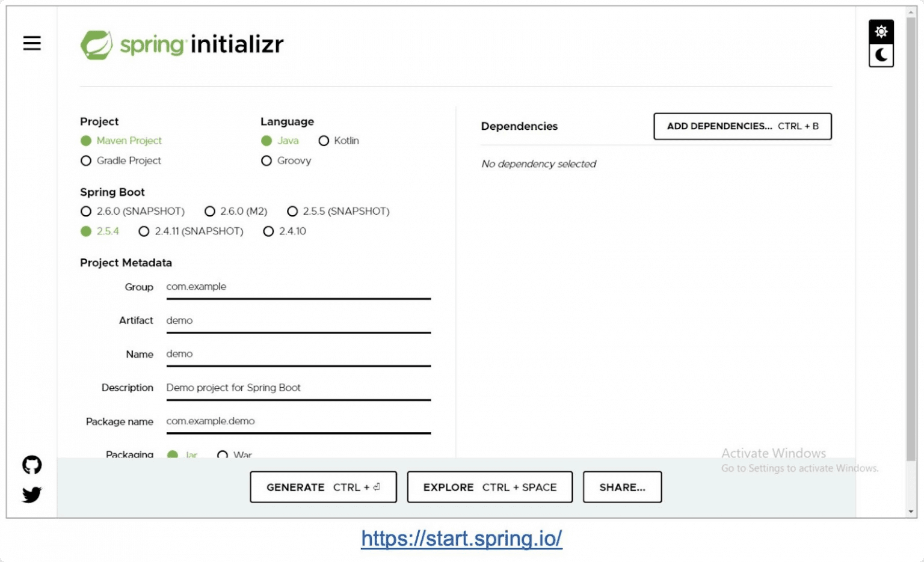Click the Group input field
The image size is (924, 562).
298,287
